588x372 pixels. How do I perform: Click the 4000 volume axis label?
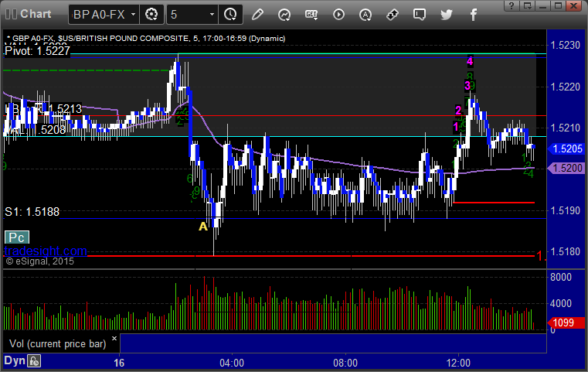tap(561, 303)
